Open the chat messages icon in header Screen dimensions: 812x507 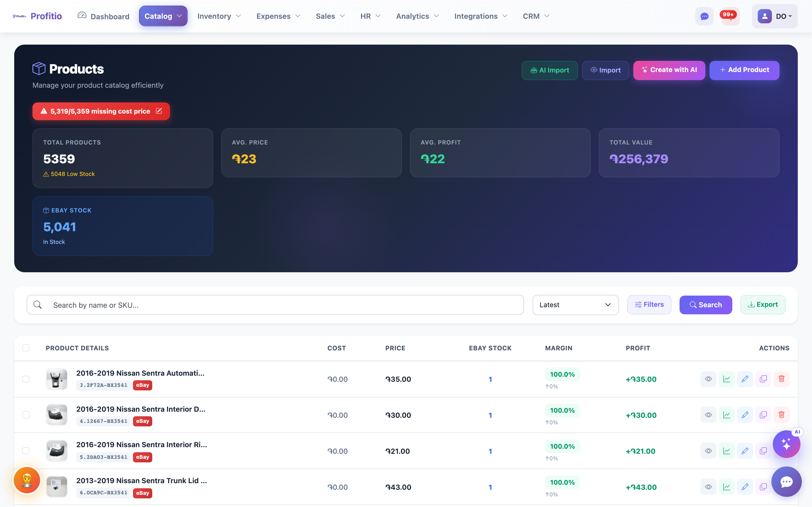point(704,16)
